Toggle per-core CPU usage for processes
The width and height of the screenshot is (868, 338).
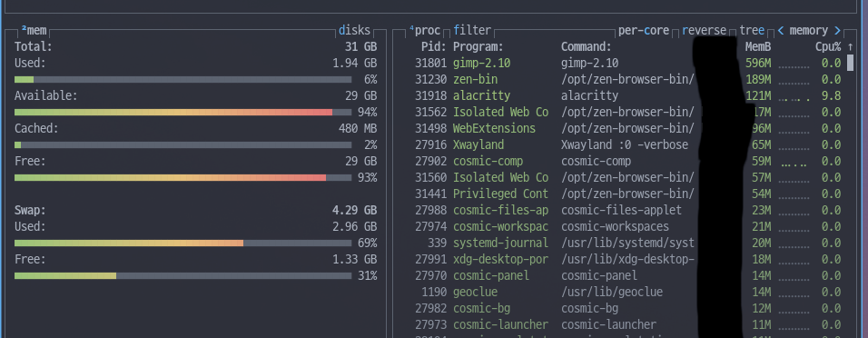(x=643, y=31)
